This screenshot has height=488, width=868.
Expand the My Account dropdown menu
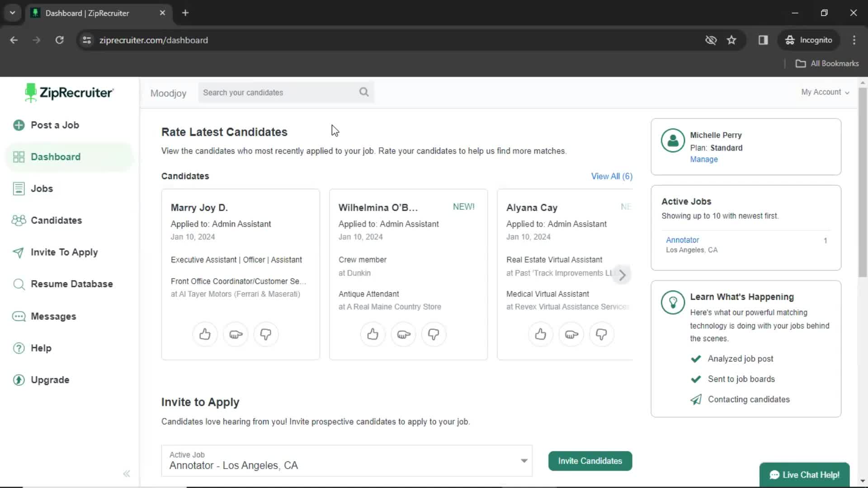click(x=825, y=92)
